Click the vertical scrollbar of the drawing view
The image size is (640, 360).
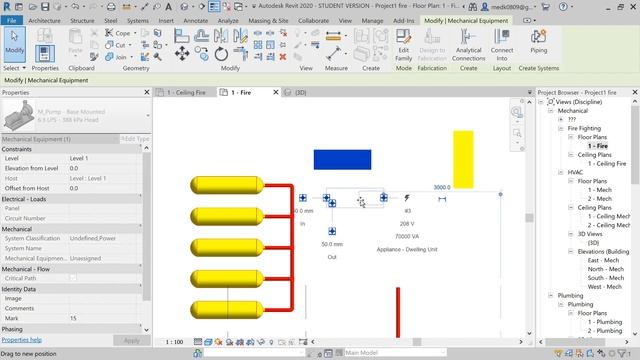(x=529, y=218)
